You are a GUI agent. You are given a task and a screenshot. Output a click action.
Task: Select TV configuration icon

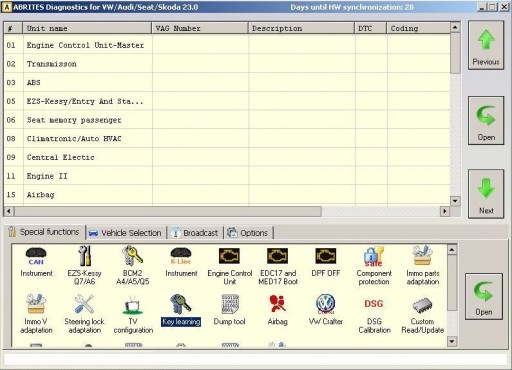click(x=133, y=314)
